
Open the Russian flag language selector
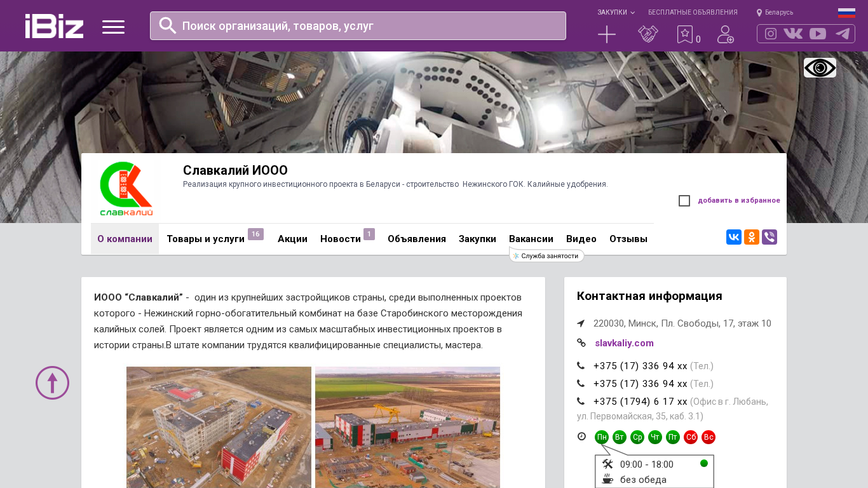(846, 13)
